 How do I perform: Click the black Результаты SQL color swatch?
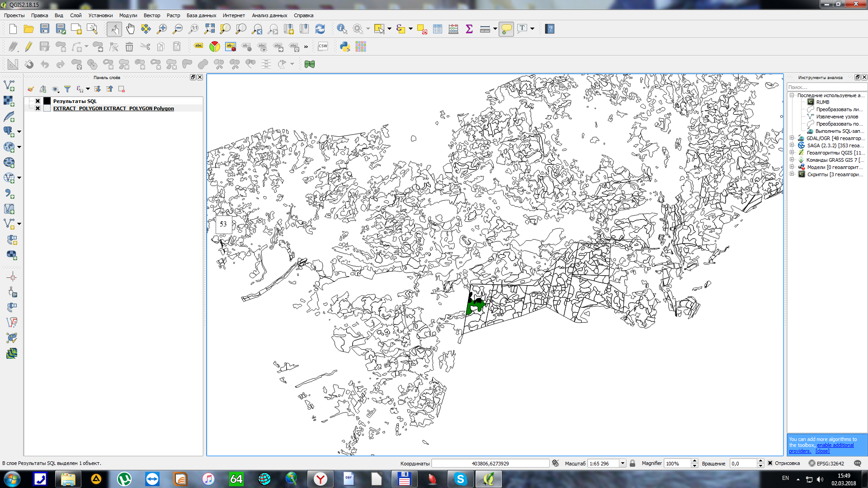(x=47, y=101)
